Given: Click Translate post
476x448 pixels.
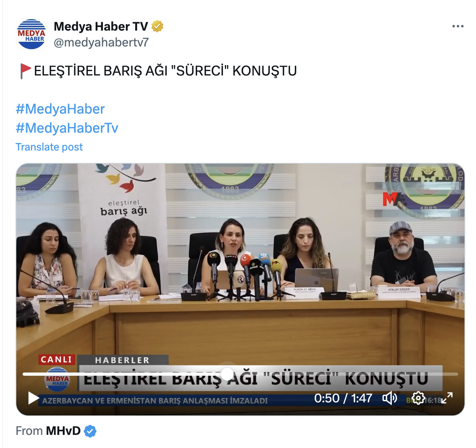Looking at the screenshot, I should [49, 147].
